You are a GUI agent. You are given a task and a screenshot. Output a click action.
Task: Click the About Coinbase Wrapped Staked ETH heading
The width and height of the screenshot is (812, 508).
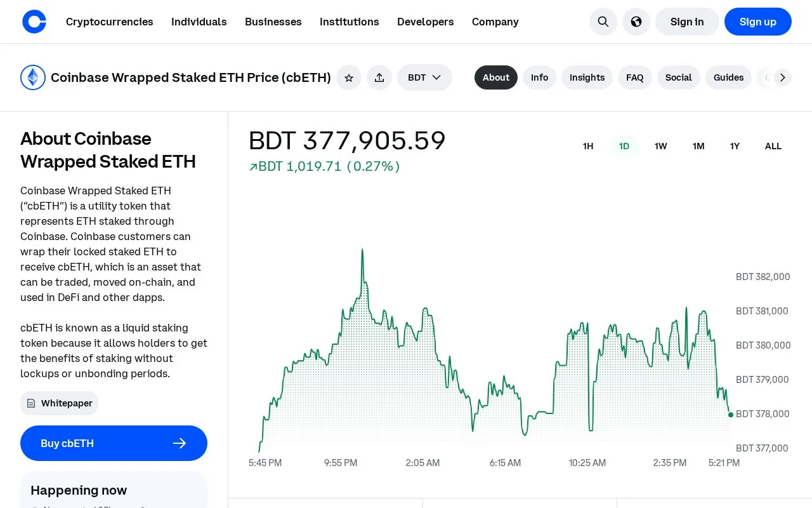tap(108, 150)
